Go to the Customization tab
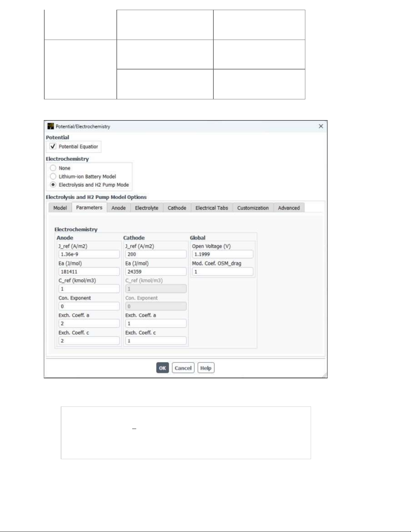This screenshot has height=532, width=411. 253,208
